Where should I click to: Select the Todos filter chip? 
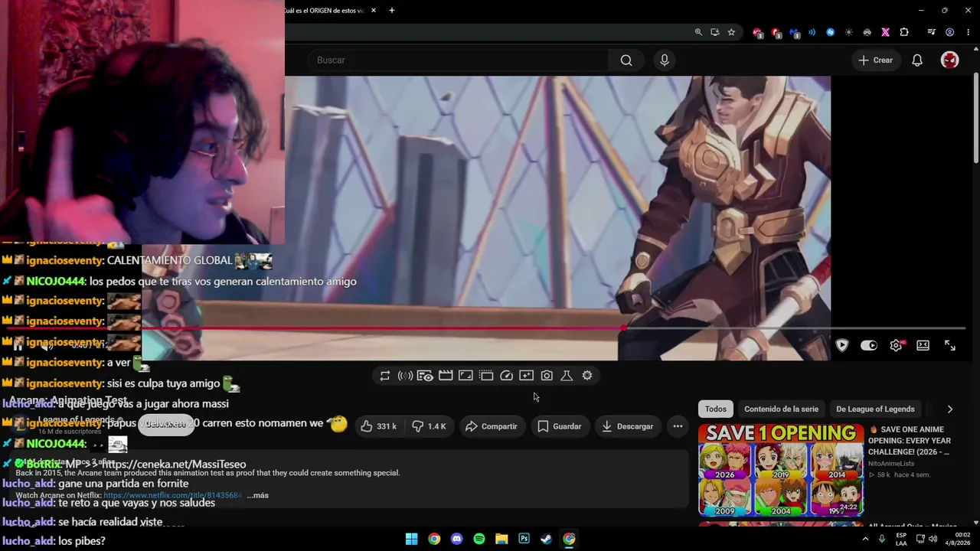click(716, 409)
